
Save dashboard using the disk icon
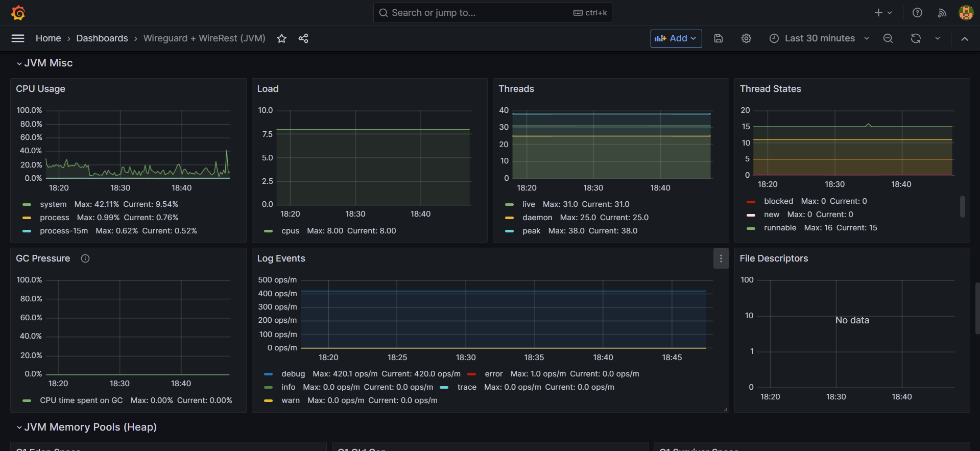click(719, 38)
